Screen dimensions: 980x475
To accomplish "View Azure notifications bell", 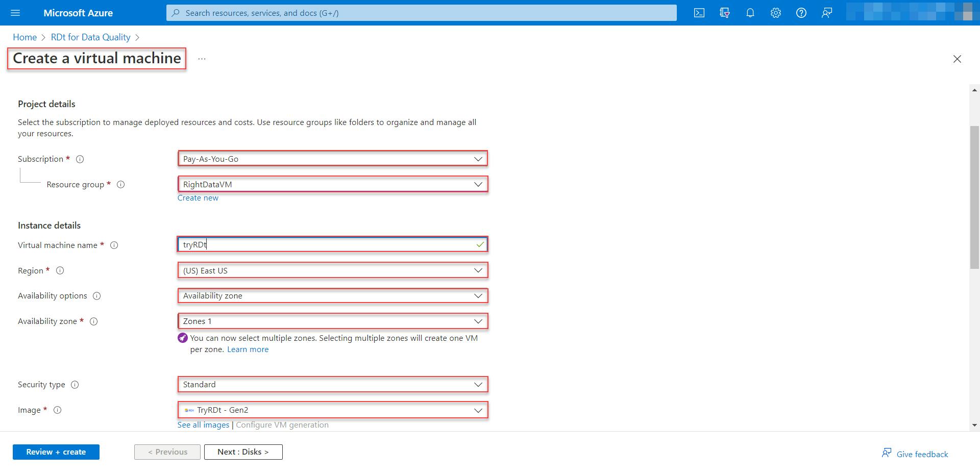I will pyautogui.click(x=750, y=13).
